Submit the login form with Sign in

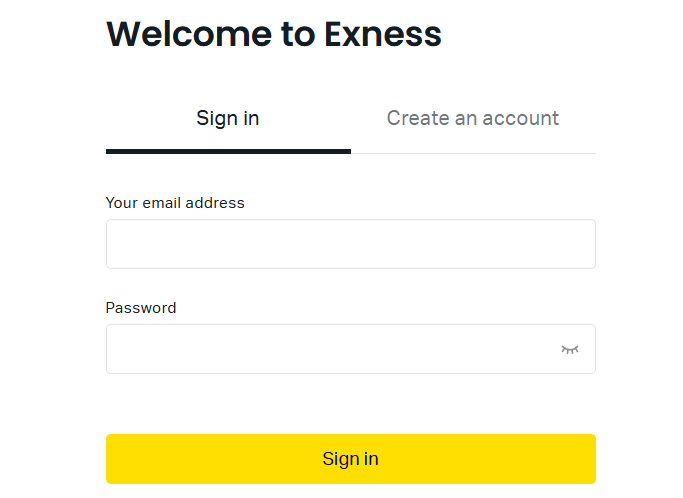(350, 459)
